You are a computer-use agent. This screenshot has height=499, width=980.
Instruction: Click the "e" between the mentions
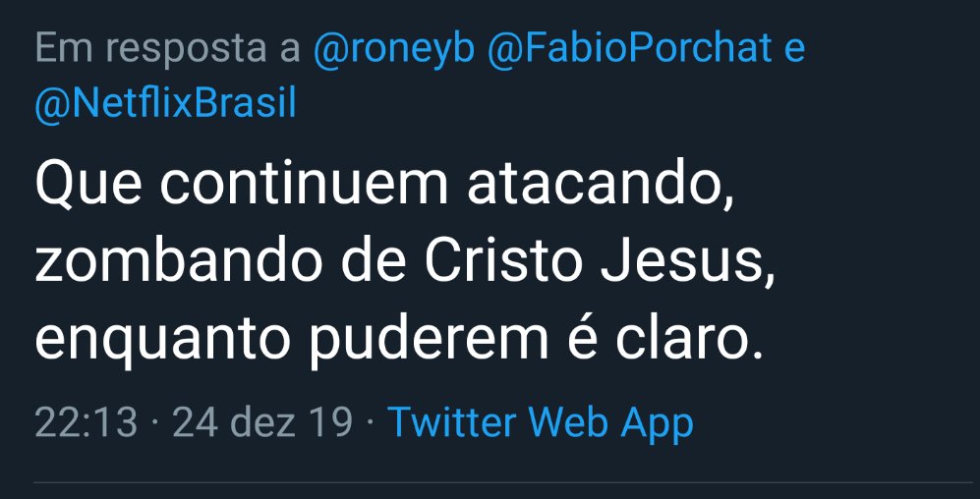pos(794,49)
